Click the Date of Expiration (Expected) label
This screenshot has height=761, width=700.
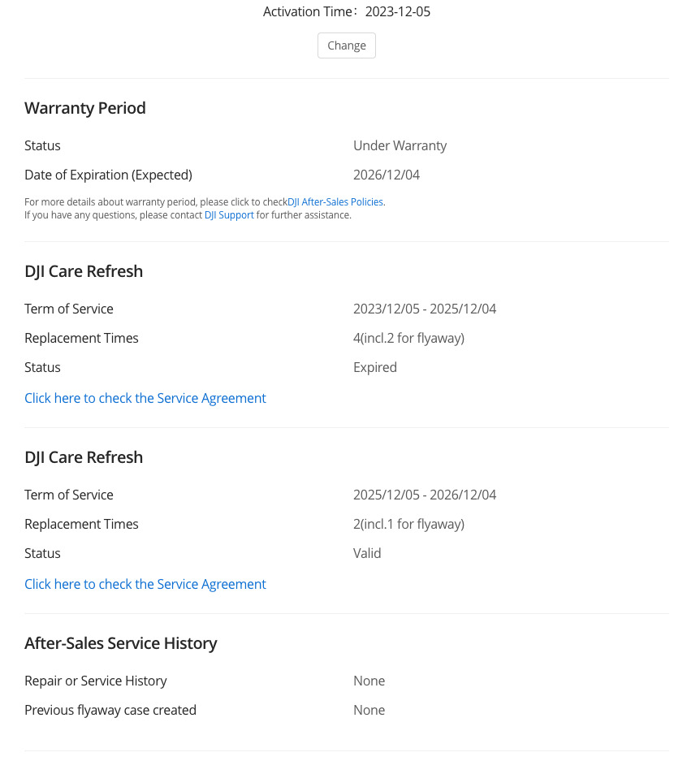coord(108,175)
